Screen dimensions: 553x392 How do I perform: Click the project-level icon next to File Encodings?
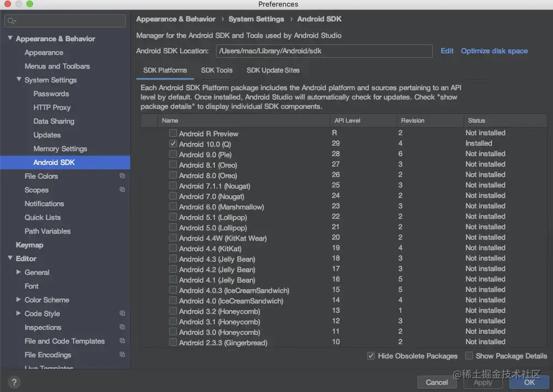coord(122,355)
